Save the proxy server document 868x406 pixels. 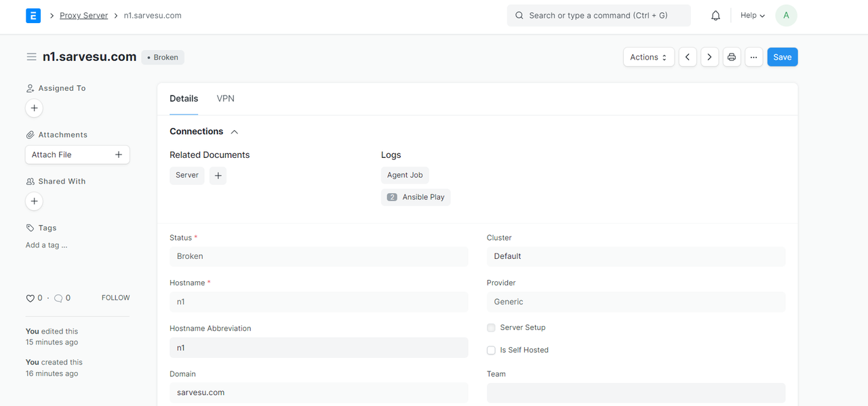click(783, 57)
